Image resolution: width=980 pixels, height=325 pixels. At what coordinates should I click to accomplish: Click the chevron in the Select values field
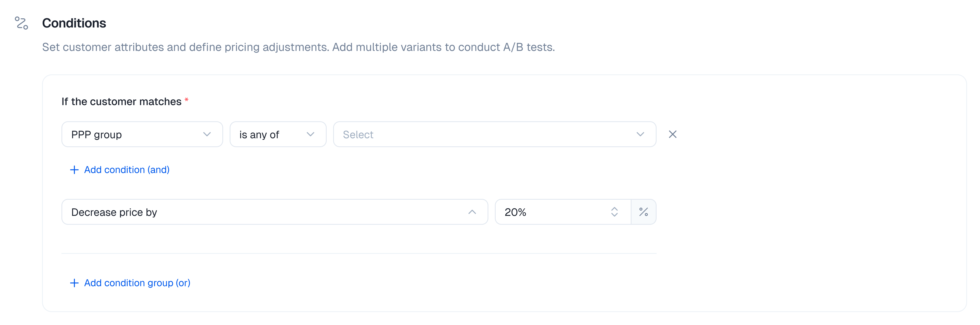pos(640,134)
